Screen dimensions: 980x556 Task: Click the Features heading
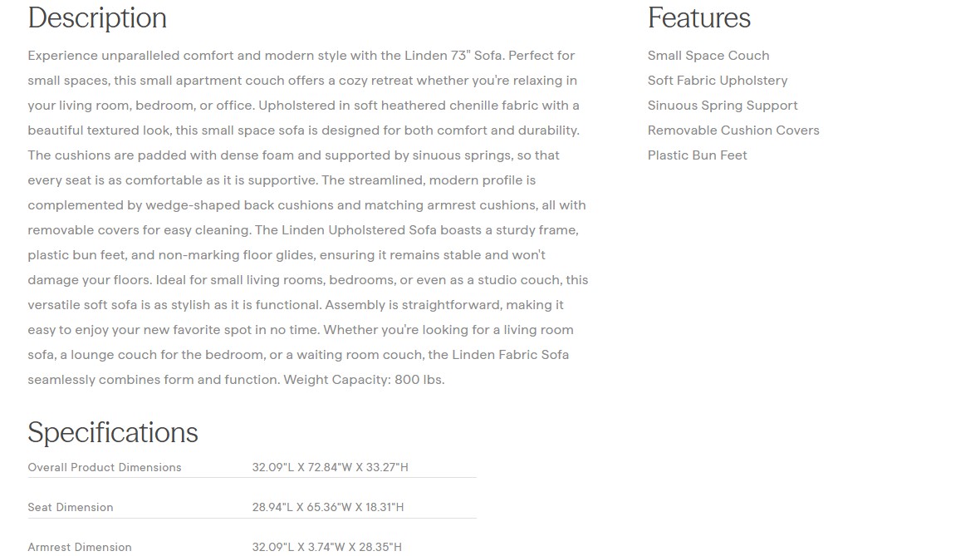pyautogui.click(x=698, y=18)
